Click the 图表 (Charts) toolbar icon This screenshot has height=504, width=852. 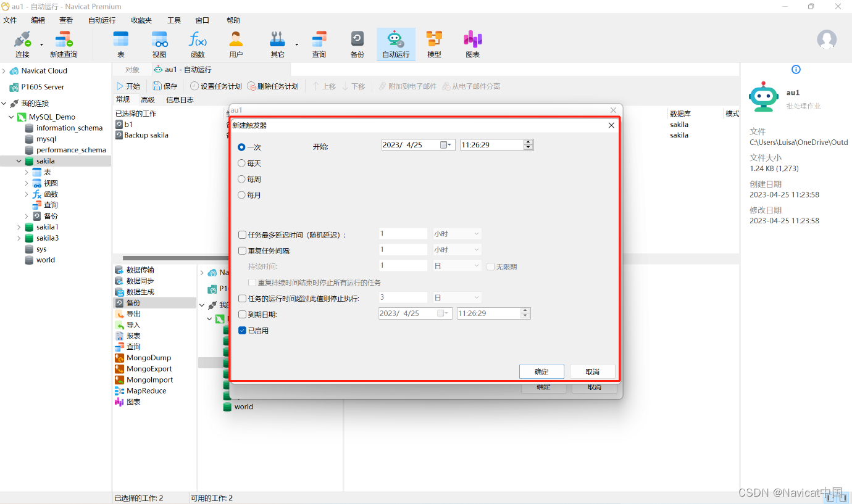[x=473, y=44]
